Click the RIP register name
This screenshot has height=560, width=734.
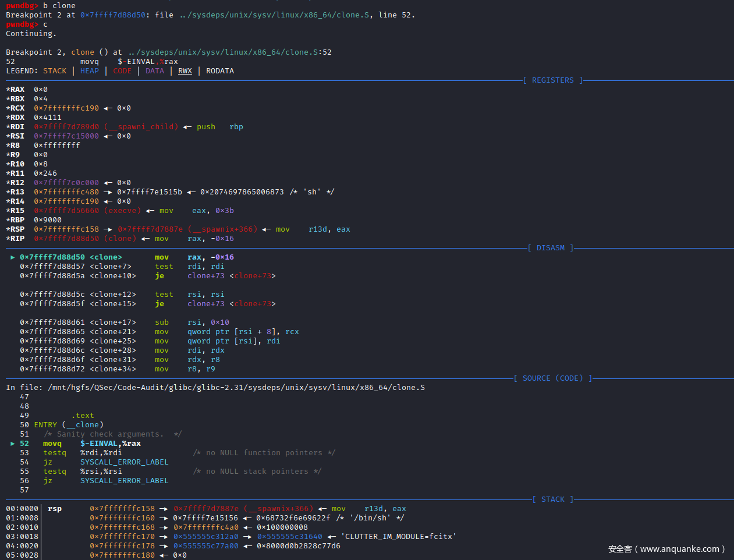[x=17, y=239]
